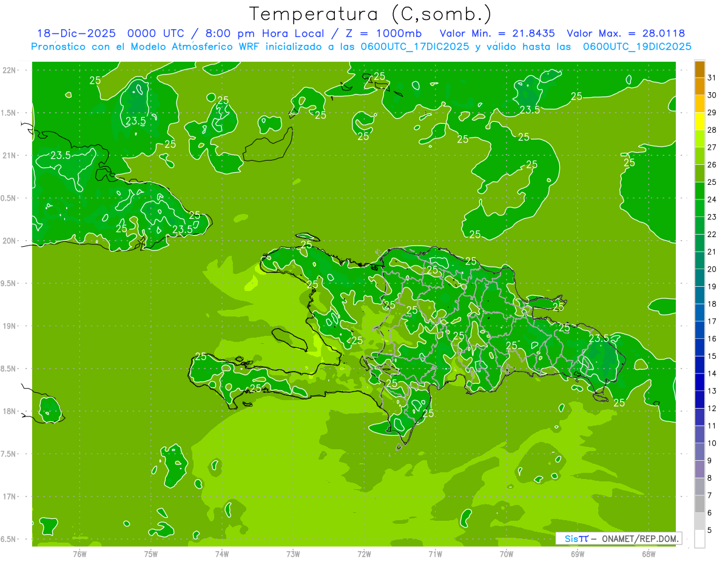This screenshot has height=562, width=728.
Task: Click latitude axis label '0.5N'
Action: coord(8,198)
